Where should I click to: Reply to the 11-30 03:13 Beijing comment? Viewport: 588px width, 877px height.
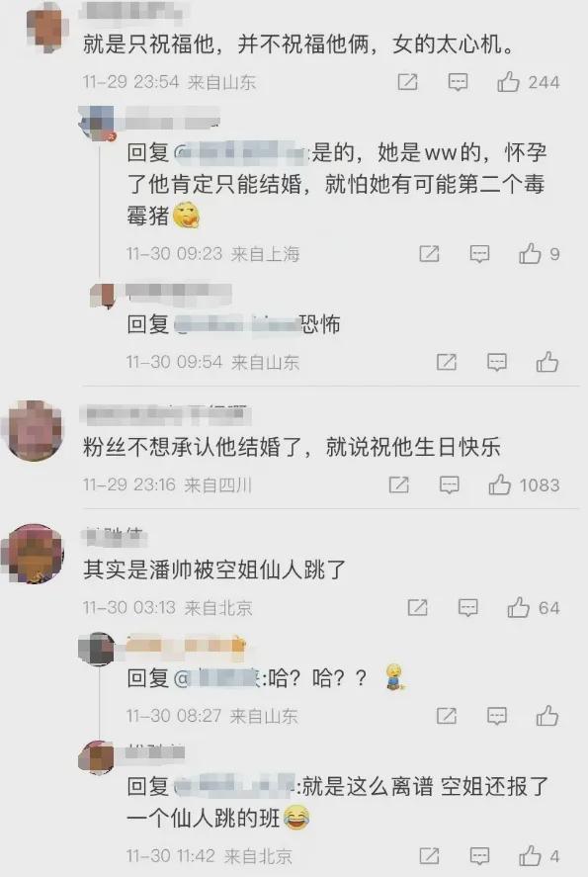point(467,608)
